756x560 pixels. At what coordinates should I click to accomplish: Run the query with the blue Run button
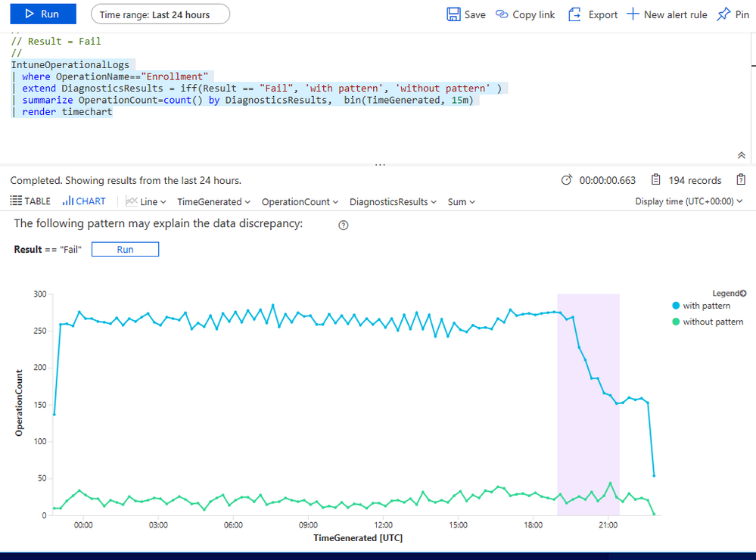point(43,14)
